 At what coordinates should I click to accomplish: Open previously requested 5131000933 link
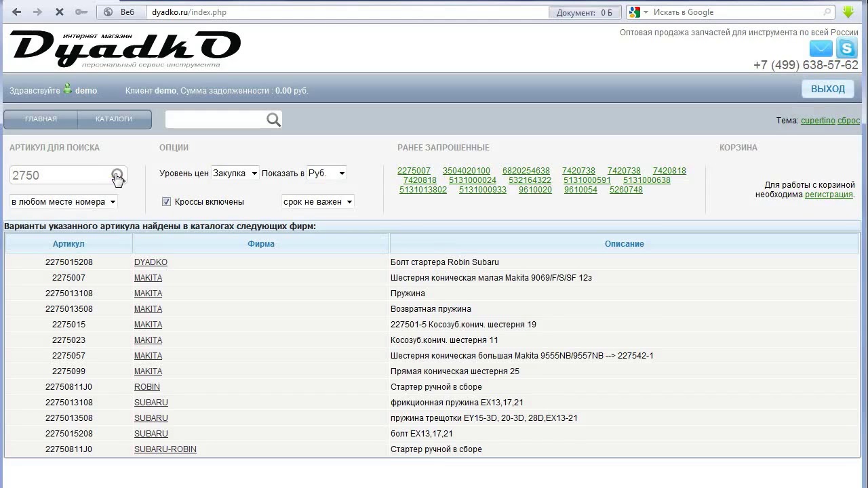click(x=483, y=190)
